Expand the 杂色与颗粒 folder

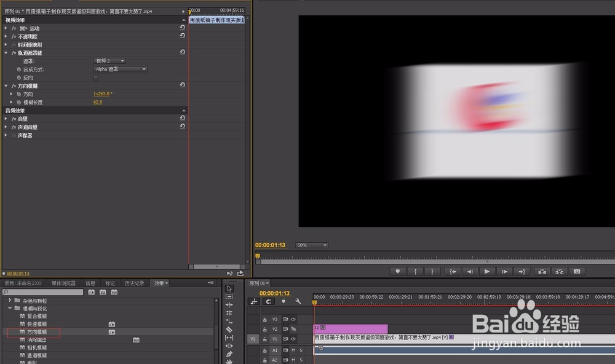[x=10, y=301]
